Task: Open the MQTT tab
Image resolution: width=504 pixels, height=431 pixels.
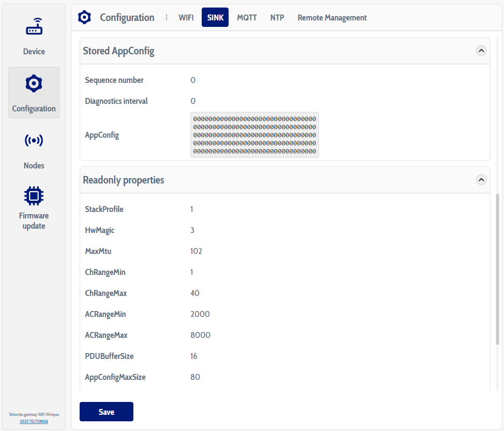Action: coord(247,17)
